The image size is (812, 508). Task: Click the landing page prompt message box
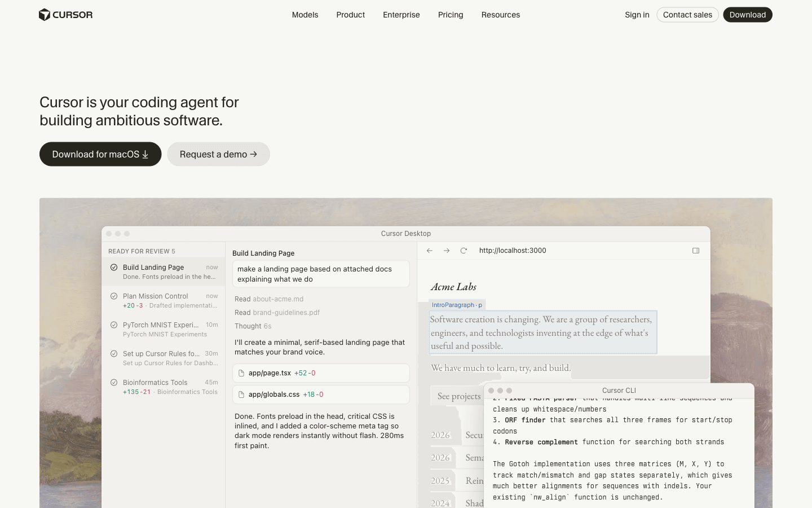pyautogui.click(x=321, y=274)
